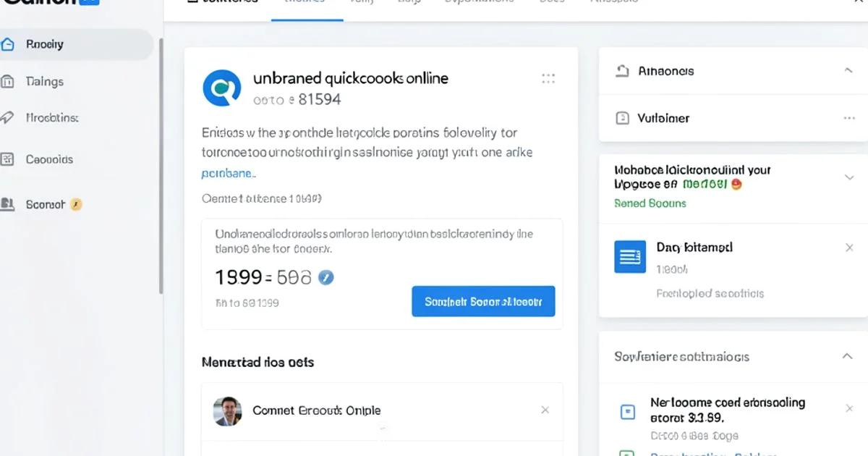This screenshot has width=868, height=456.
Task: Click the Hroebtins sidebar icon
Action: click(x=8, y=117)
